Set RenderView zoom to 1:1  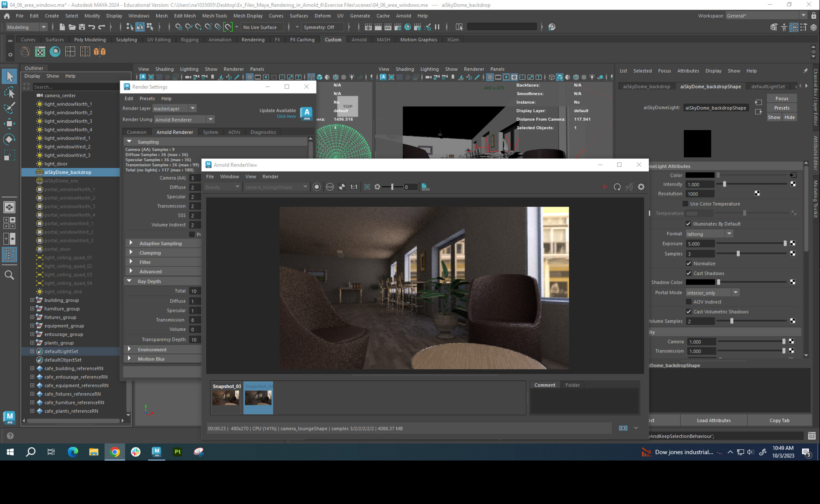tap(354, 186)
